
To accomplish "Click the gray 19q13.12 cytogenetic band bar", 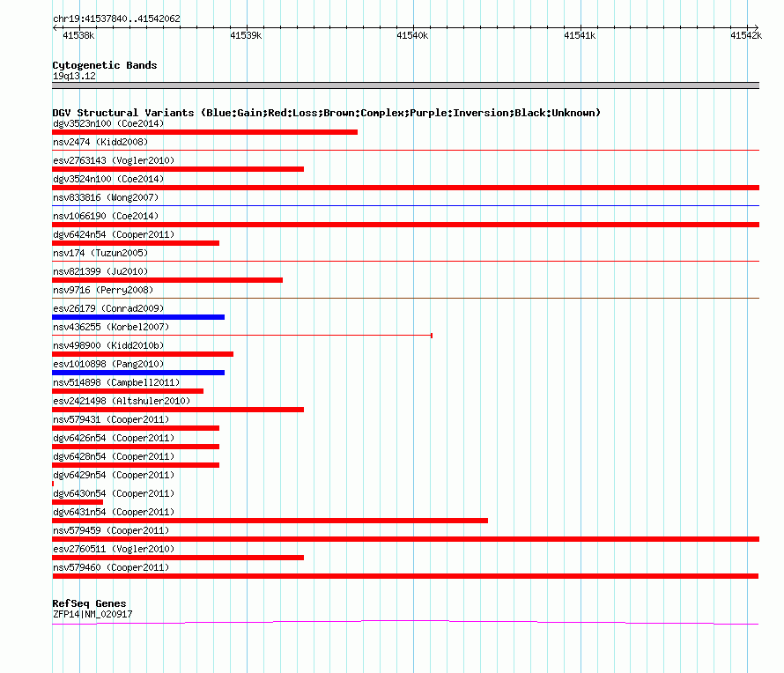I will pyautogui.click(x=405, y=85).
